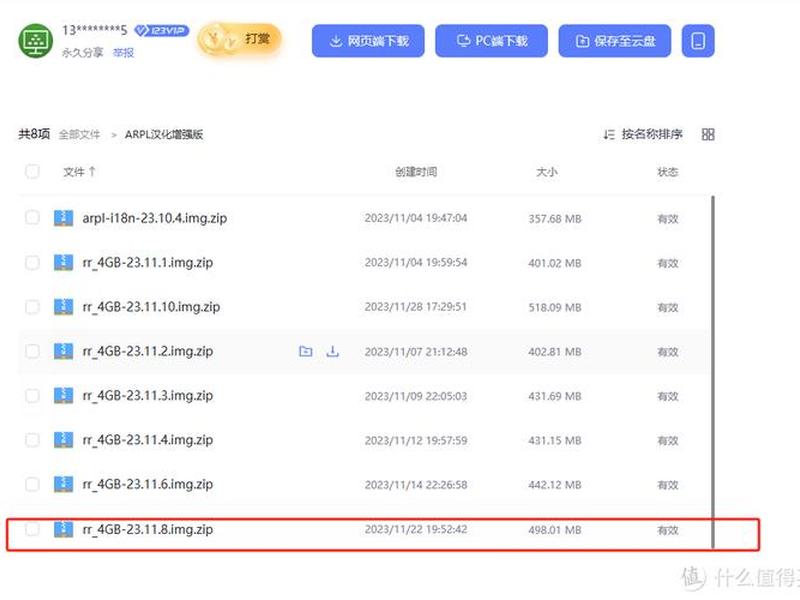The height and width of the screenshot is (600, 800).
Task: Click 网页端下载 web download button
Action: coord(368,41)
